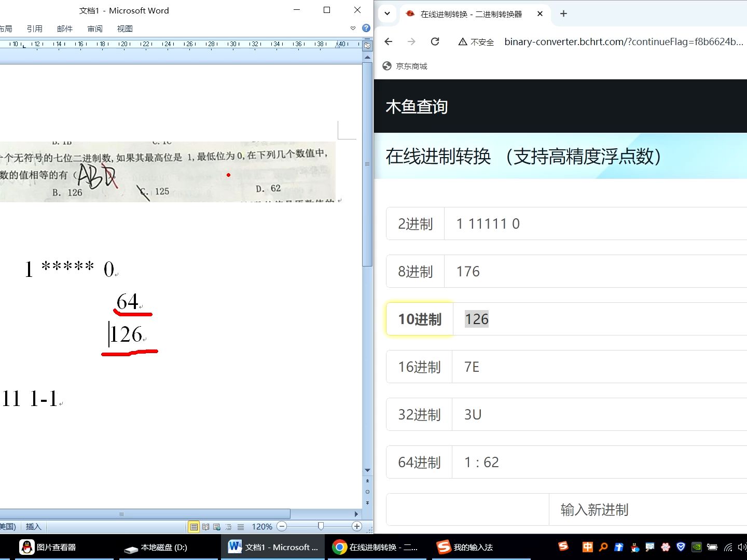Open the 审阅 ribbon tab
747x560 pixels.
coord(95,29)
